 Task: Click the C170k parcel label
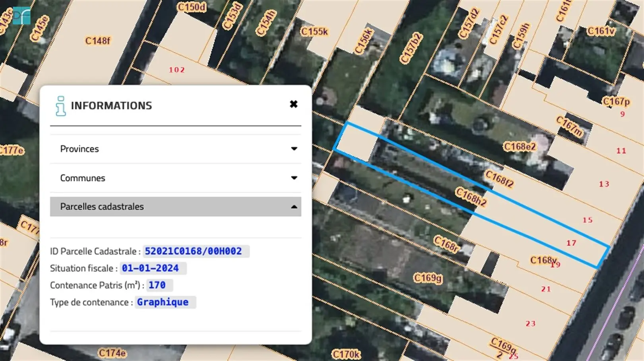[x=346, y=354]
